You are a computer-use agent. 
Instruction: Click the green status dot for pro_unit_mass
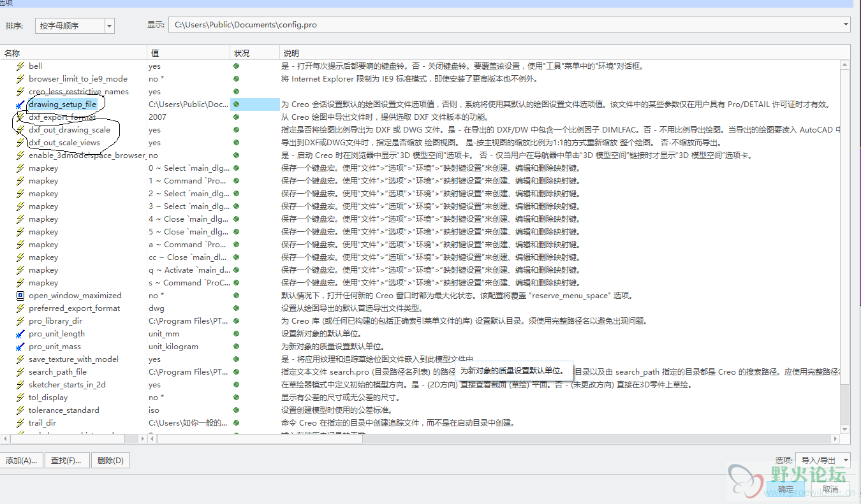236,347
